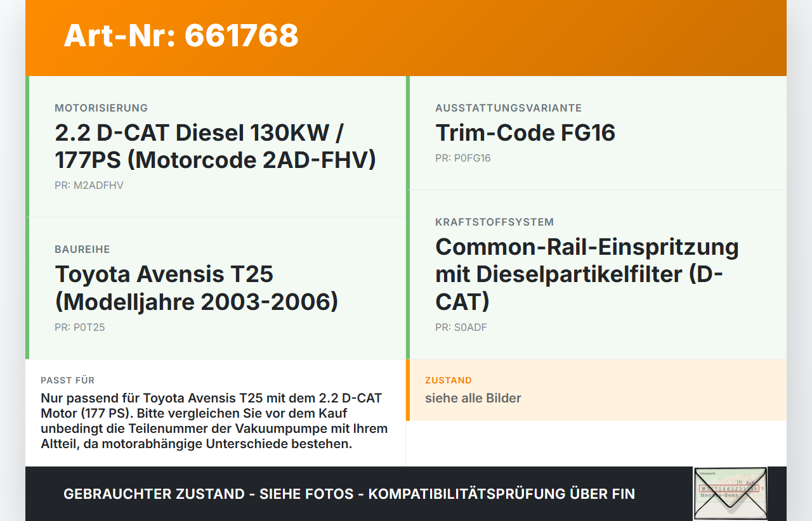Click the 'PR: S0ADF' code
The width and height of the screenshot is (812, 521).
click(461, 328)
